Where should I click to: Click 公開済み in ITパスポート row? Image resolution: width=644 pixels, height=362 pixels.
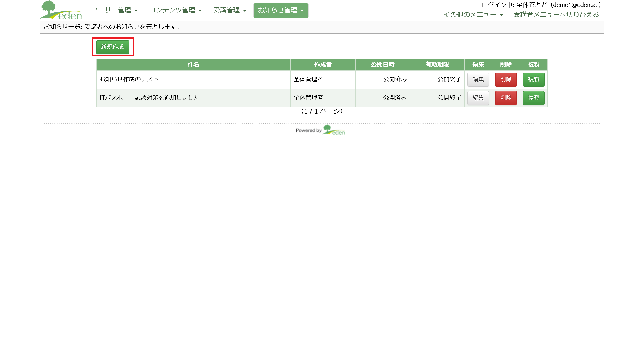pyautogui.click(x=395, y=98)
